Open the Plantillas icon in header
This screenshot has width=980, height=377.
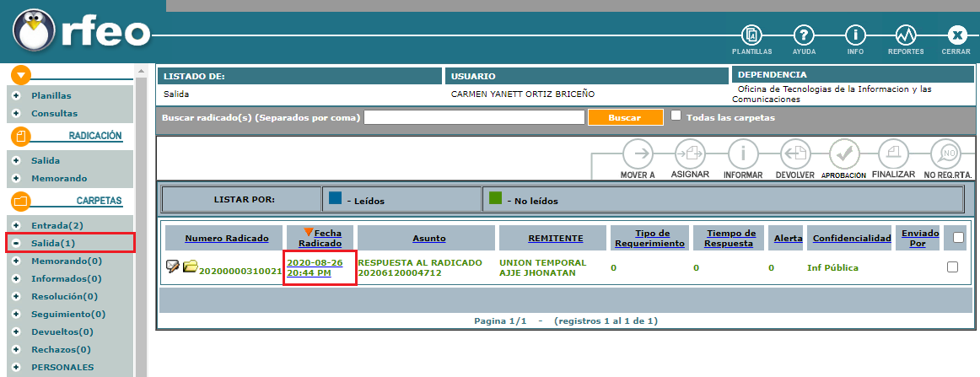[x=752, y=35]
